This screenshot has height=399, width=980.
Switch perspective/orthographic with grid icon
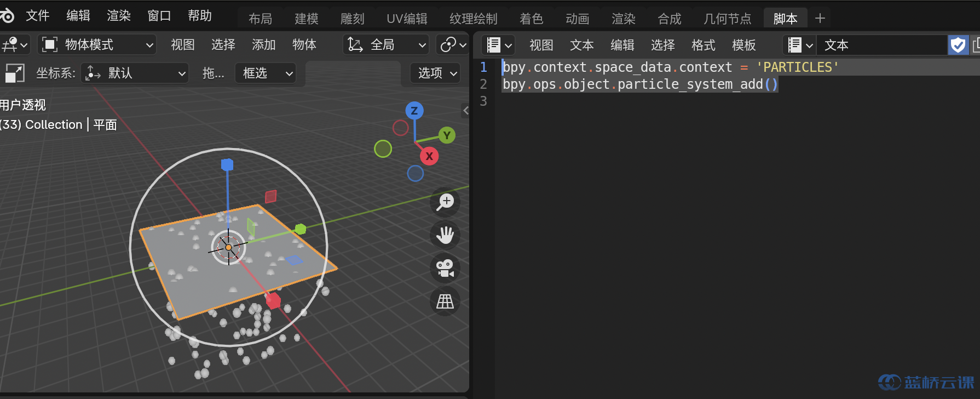point(445,301)
